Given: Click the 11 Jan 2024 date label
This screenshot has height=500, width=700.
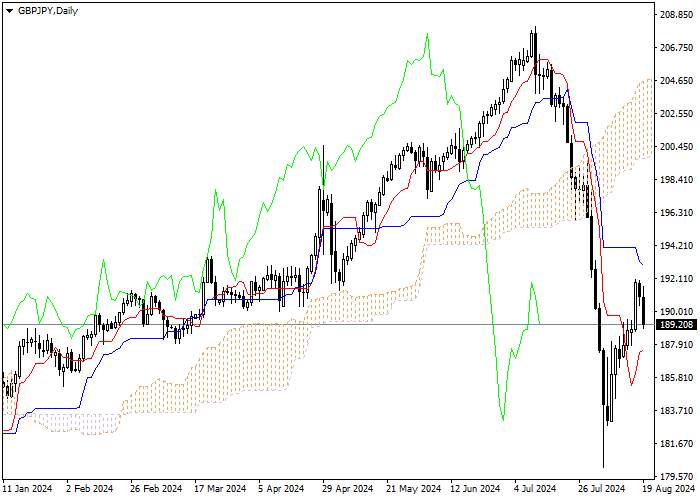Looking at the screenshot, I should tap(28, 488).
